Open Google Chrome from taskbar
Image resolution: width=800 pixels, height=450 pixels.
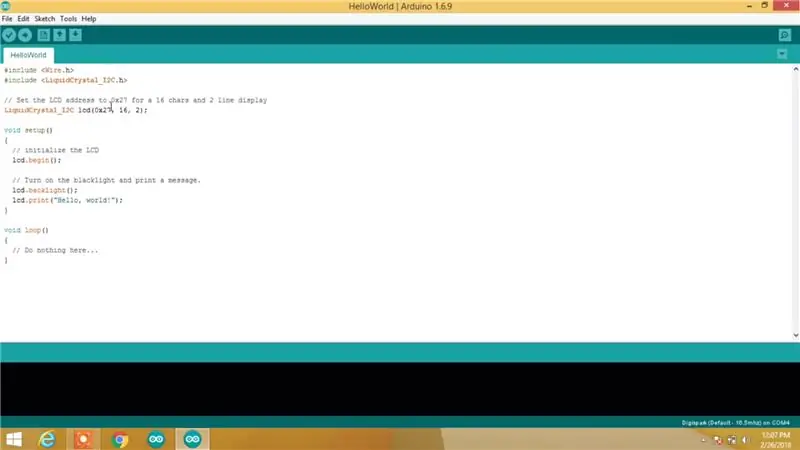120,439
